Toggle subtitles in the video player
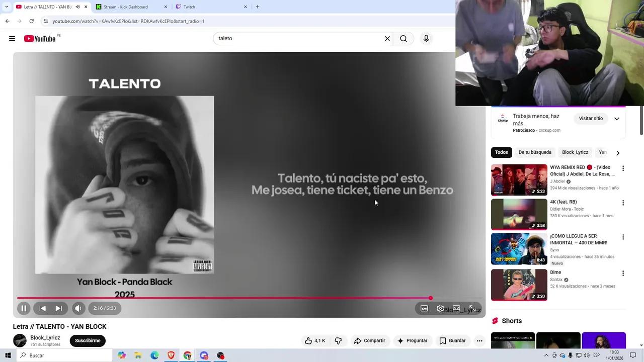This screenshot has width=644, height=362. tap(424, 308)
